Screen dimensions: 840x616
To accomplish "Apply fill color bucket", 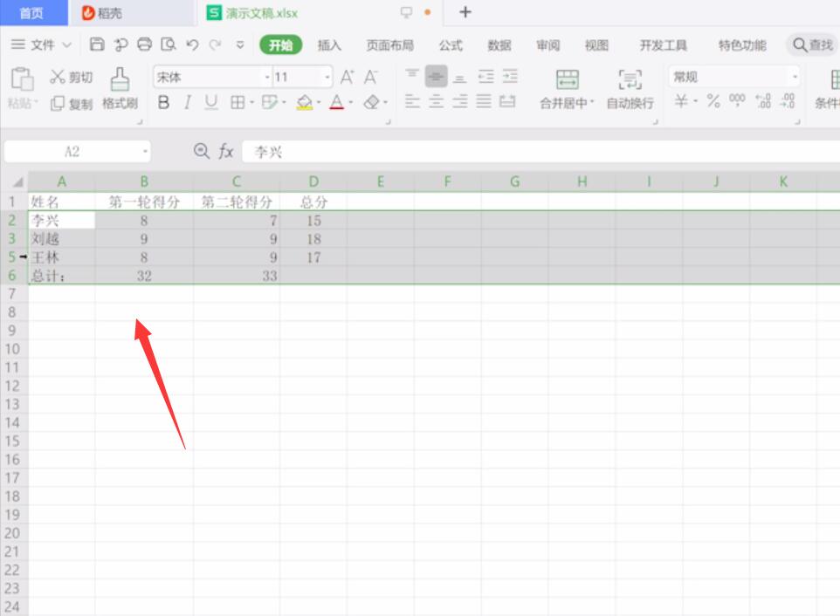I will (x=304, y=102).
